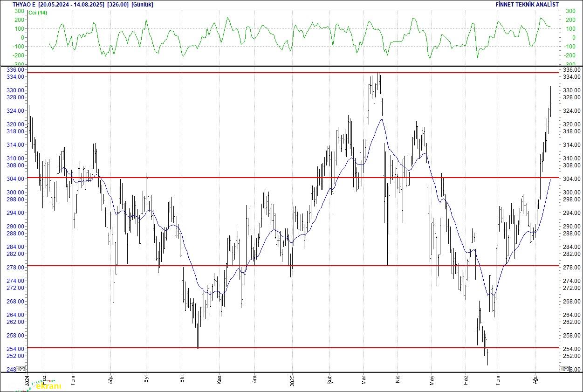Click the 10^3 scale box beside left axis
Image resolution: width=583 pixels, height=392 pixels.
22,369
